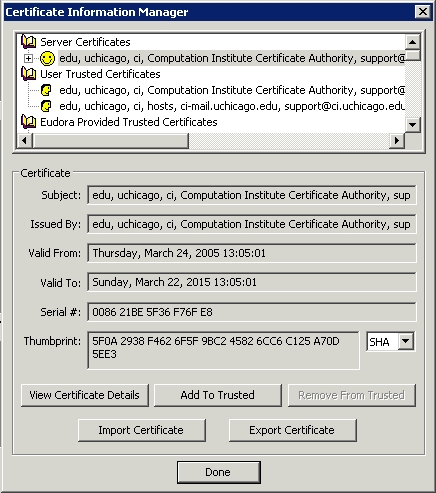Click the tree list scroll up arrow

coord(413,42)
